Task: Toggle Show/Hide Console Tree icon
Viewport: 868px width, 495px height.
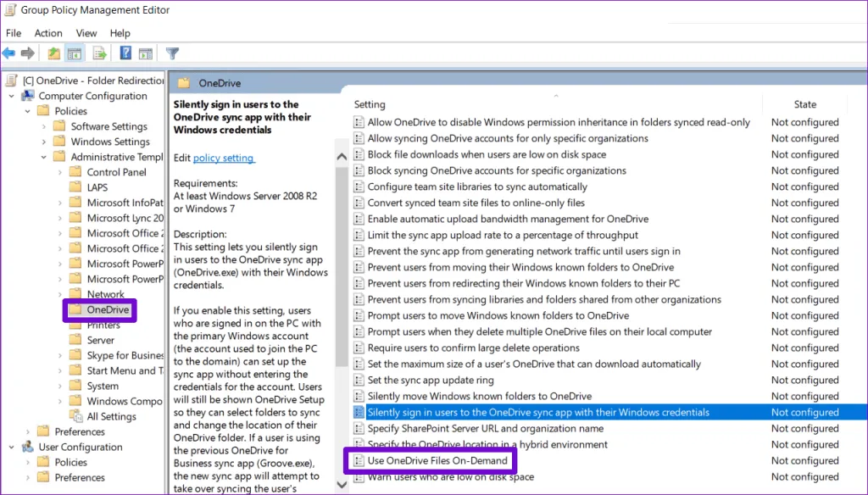Action: click(x=75, y=53)
